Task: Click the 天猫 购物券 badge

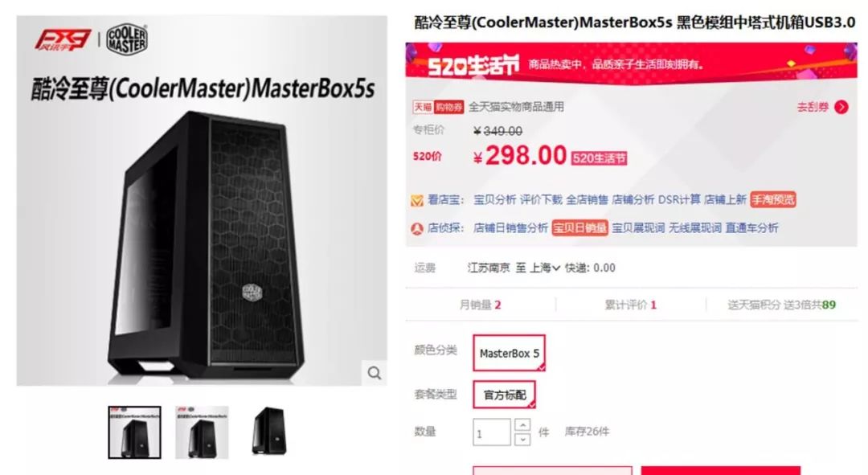Action: [438, 107]
